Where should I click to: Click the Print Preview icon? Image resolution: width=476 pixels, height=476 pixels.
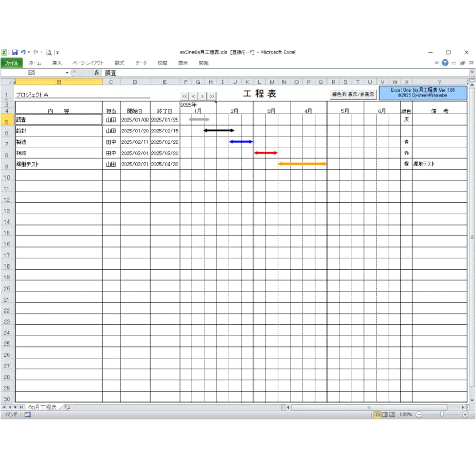click(49, 53)
